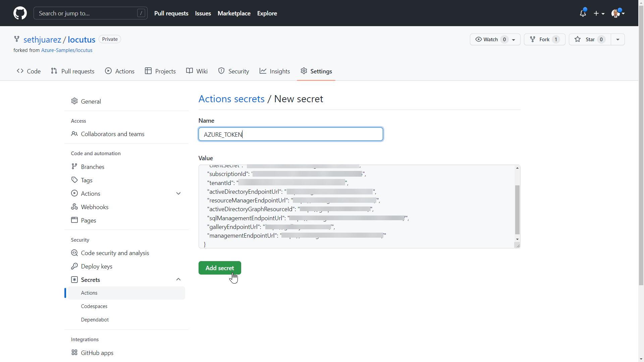Open the Actions secrets breadcrumb link
The width and height of the screenshot is (644, 362).
point(231,99)
